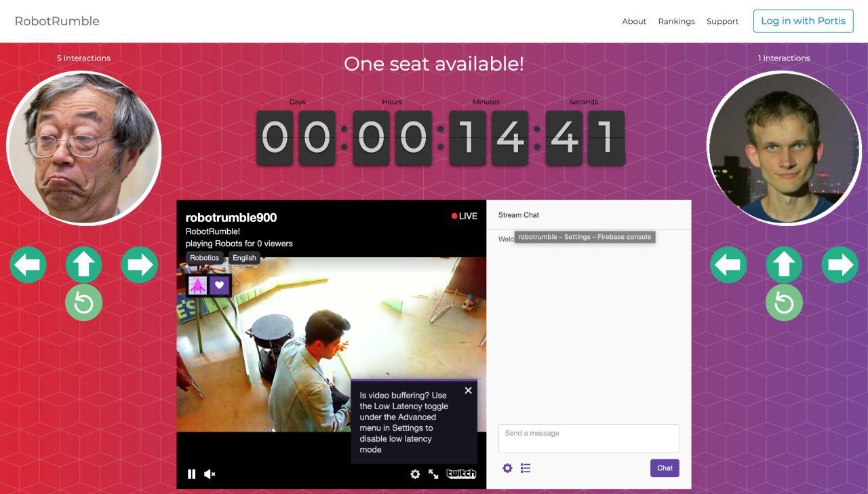
Task: Click the left player's rotate button
Action: (83, 303)
